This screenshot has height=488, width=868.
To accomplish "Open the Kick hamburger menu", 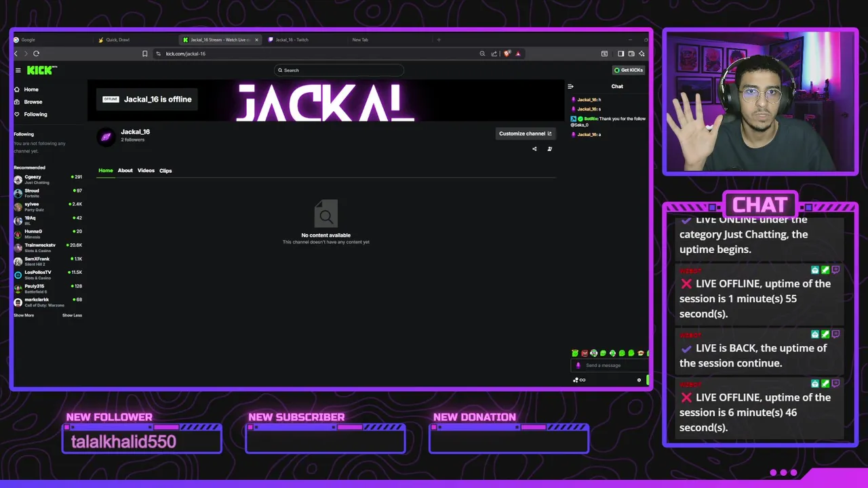I will point(18,70).
